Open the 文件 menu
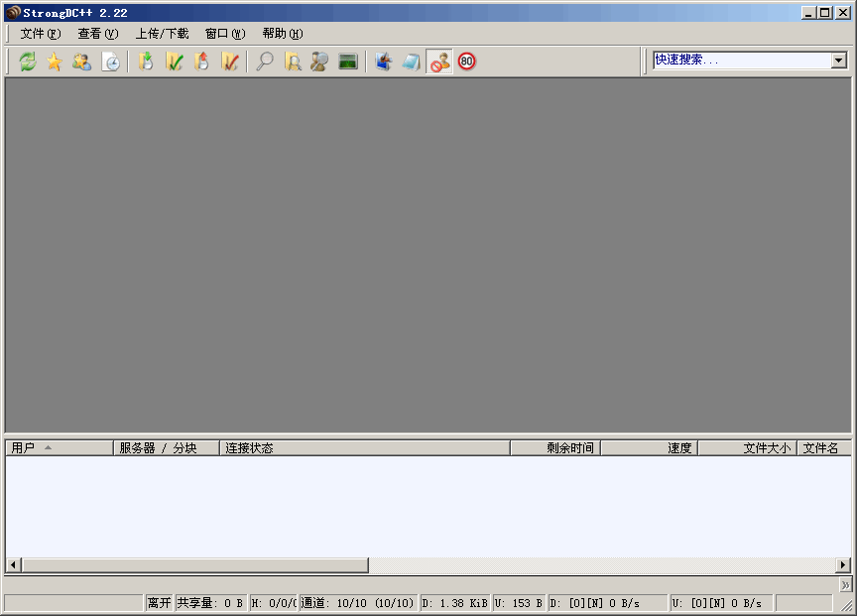 pyautogui.click(x=36, y=33)
